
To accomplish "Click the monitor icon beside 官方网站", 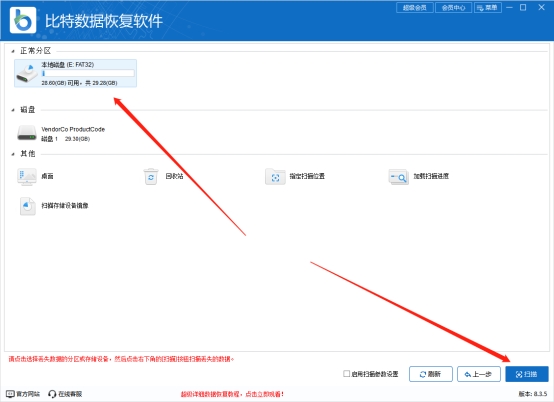I will 10,394.
